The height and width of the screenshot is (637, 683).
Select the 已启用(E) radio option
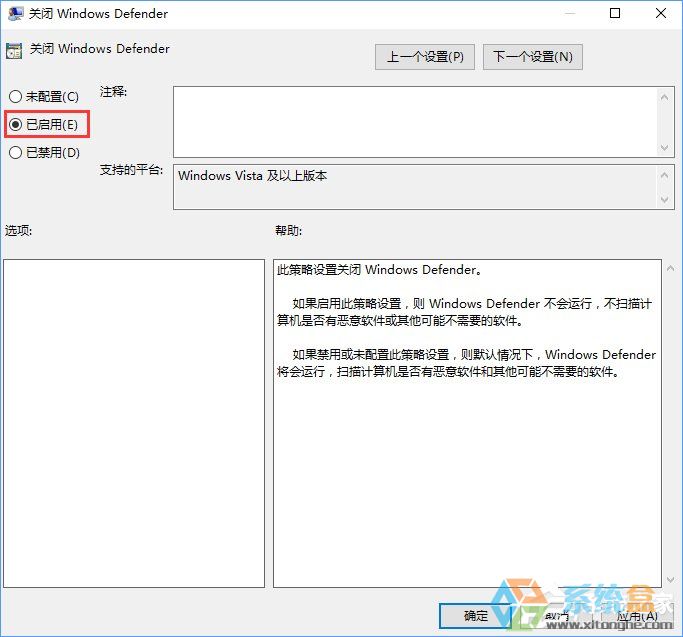pos(44,125)
